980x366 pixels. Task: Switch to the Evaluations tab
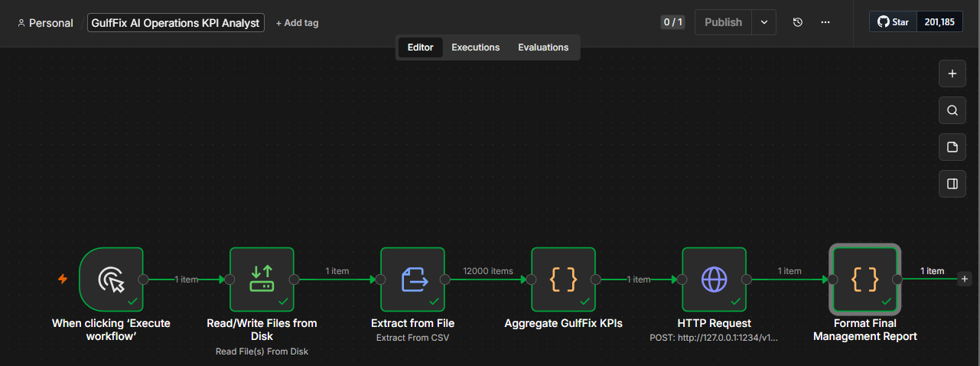[x=543, y=47]
